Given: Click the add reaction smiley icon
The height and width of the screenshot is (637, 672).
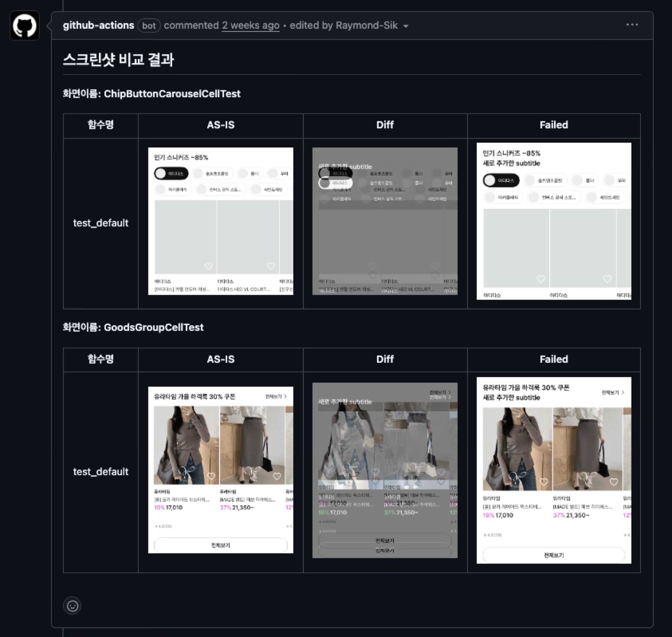Looking at the screenshot, I should click(x=72, y=606).
